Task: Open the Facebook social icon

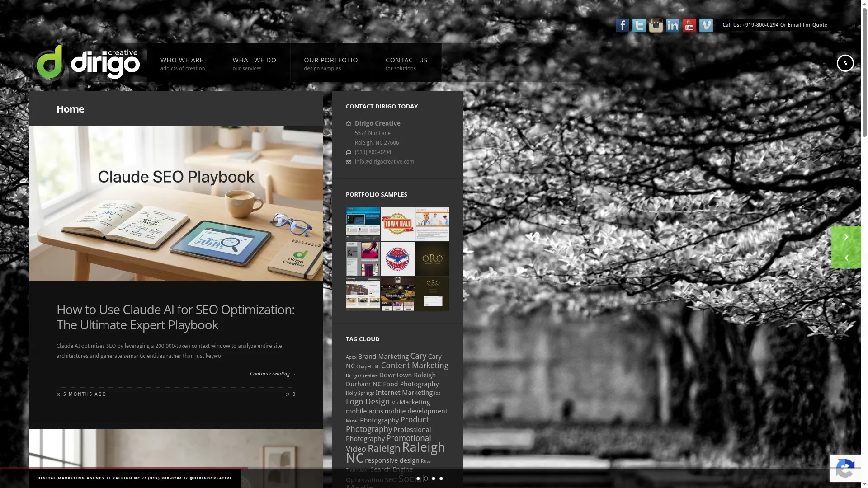Action: [622, 25]
